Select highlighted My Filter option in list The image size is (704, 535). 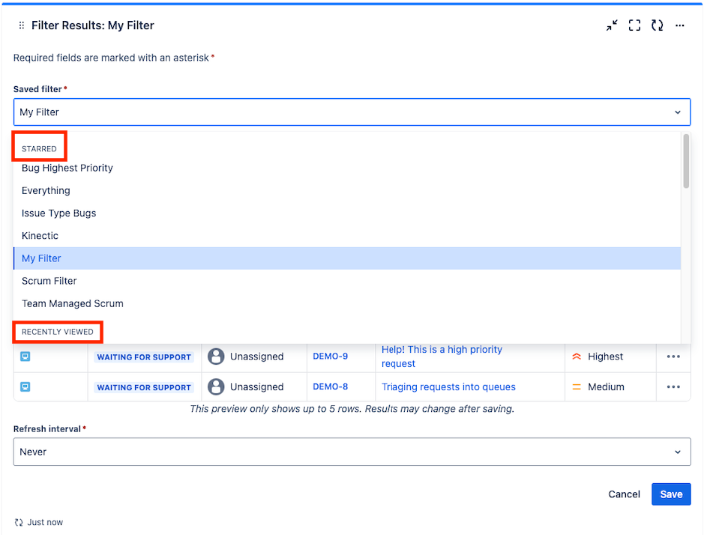click(347, 259)
